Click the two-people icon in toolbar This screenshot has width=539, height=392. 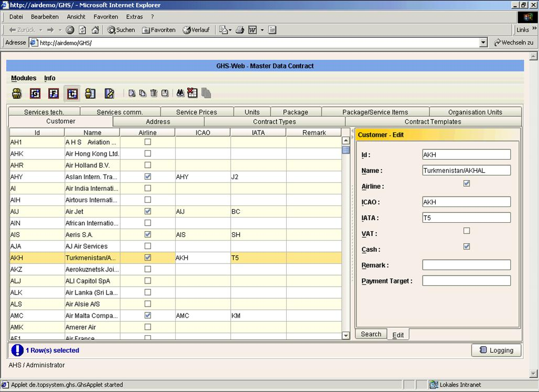17,93
